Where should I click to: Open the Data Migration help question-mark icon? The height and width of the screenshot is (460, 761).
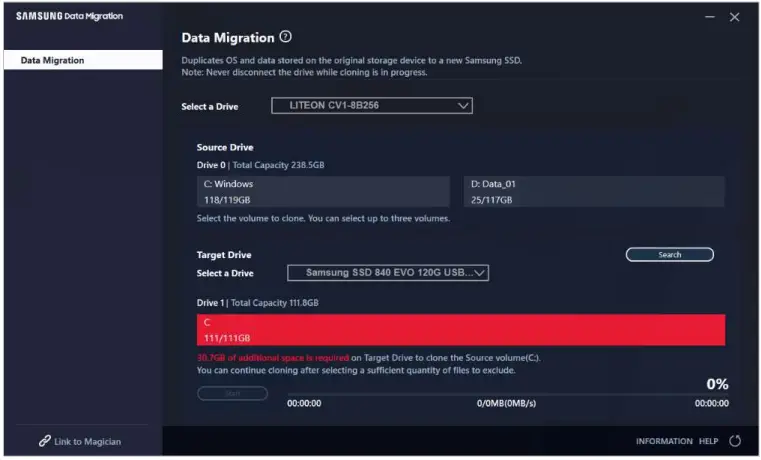(x=286, y=36)
